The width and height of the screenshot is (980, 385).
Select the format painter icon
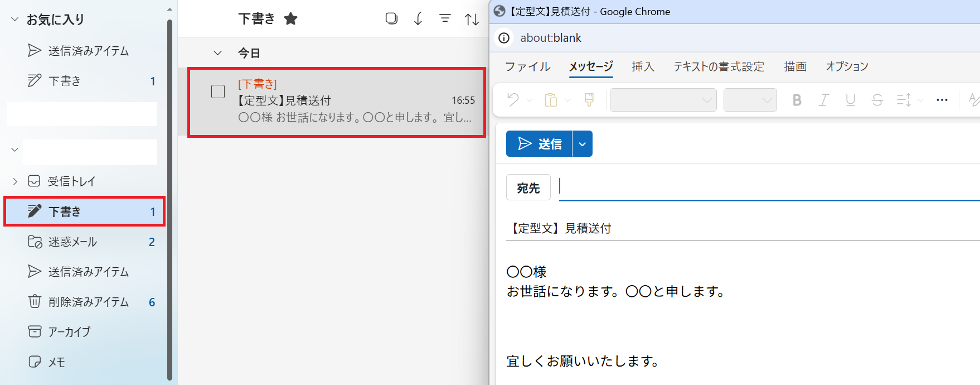589,100
